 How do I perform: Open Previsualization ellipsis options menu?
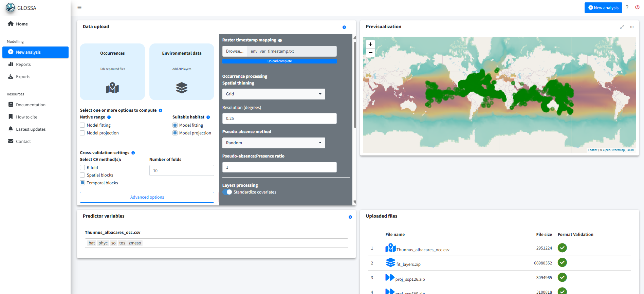point(632,27)
